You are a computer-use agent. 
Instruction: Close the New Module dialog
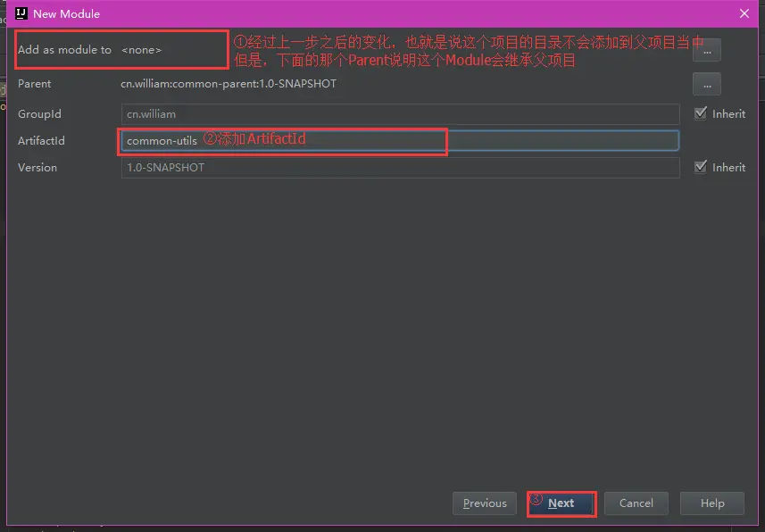click(x=744, y=13)
